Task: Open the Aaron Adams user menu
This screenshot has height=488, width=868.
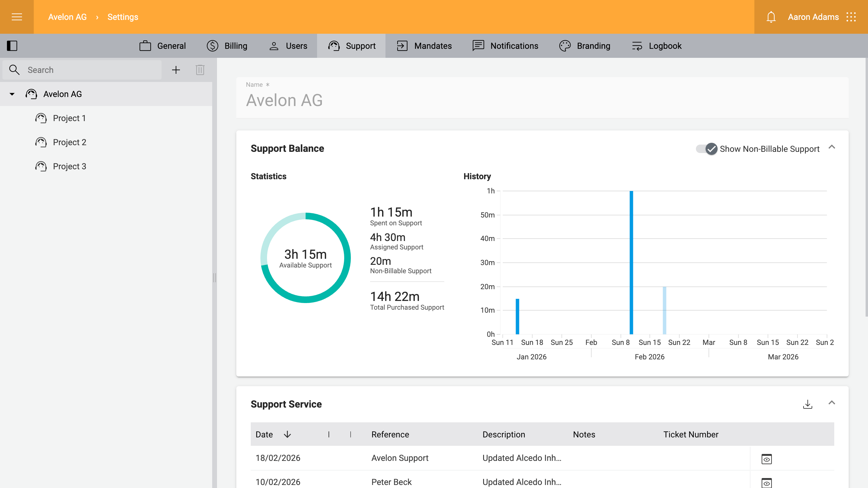Action: point(813,17)
